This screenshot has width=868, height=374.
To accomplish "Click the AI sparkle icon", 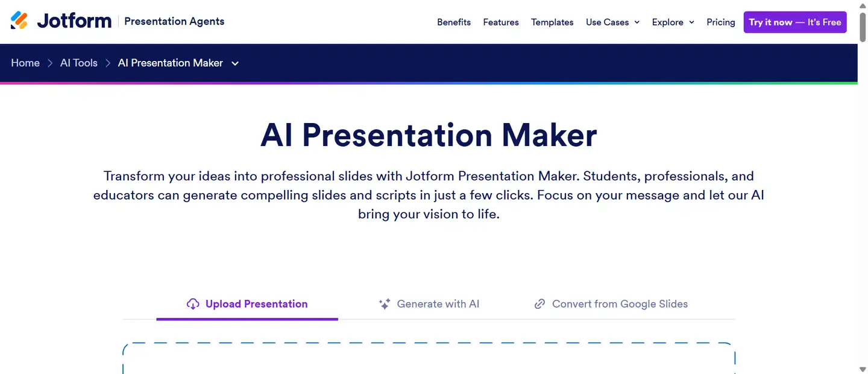I will tap(385, 304).
